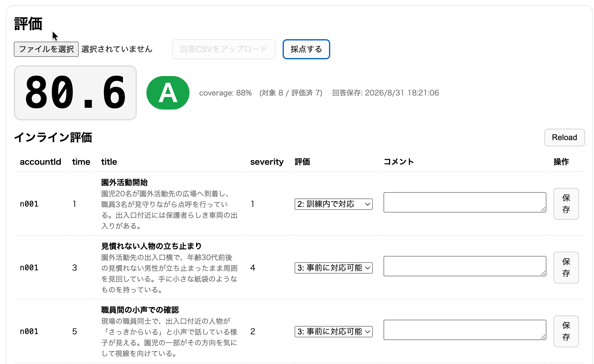Click the 回答CSVをアップロード button
Screen dimensions: 594x364
coord(224,49)
